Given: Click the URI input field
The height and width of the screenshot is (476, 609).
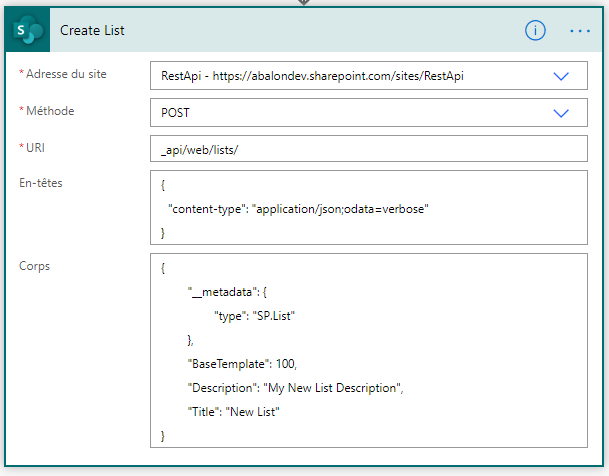Looking at the screenshot, I should coord(369,149).
